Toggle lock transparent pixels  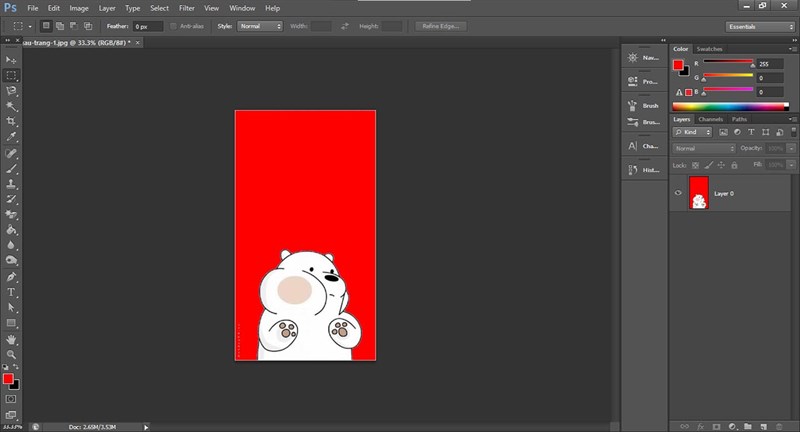coord(695,165)
